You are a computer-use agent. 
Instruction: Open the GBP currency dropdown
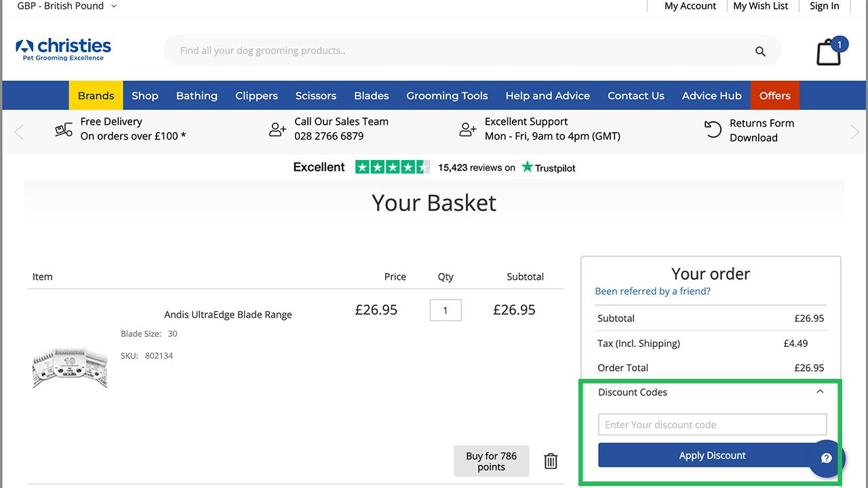pyautogui.click(x=66, y=6)
